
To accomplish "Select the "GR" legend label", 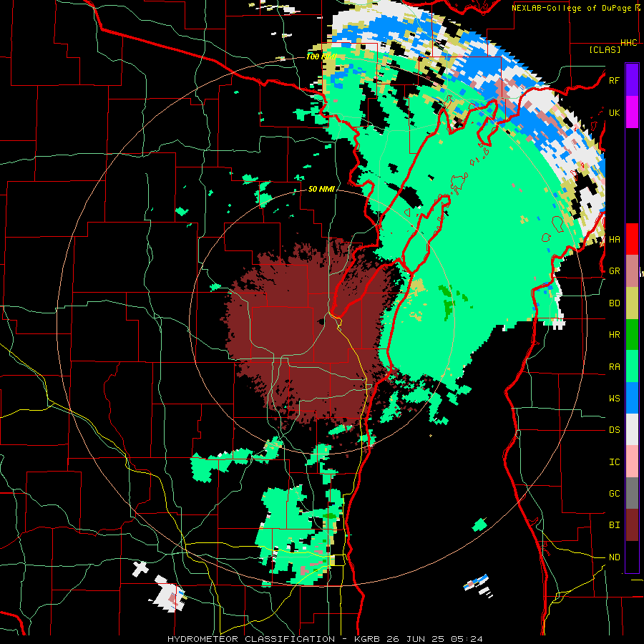I will 614,271.
